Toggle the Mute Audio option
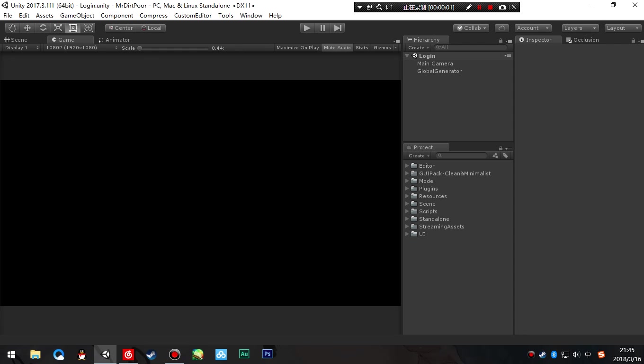This screenshot has width=644, height=364. (x=337, y=48)
